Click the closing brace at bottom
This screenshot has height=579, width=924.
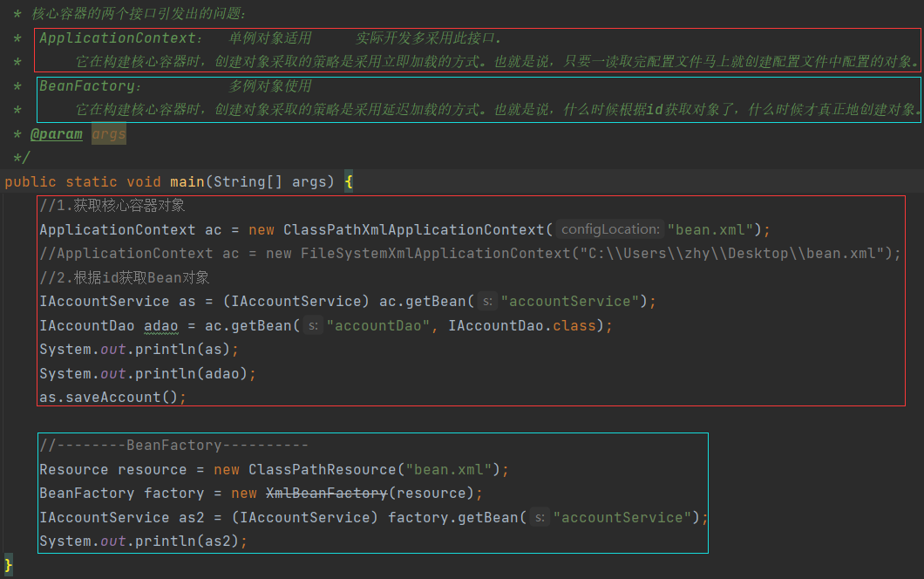click(x=8, y=565)
